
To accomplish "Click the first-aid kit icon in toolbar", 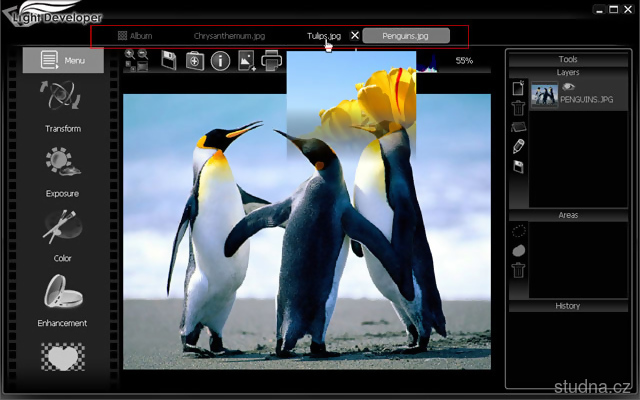I will click(x=195, y=62).
